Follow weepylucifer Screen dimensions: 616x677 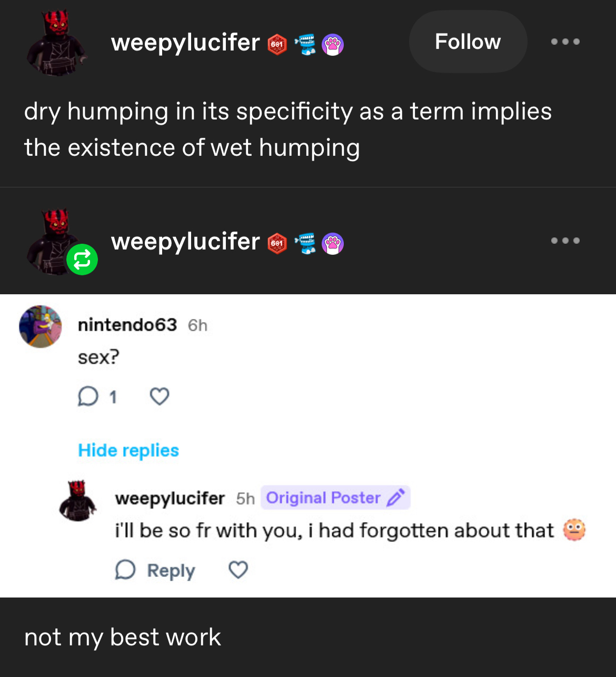click(x=468, y=42)
